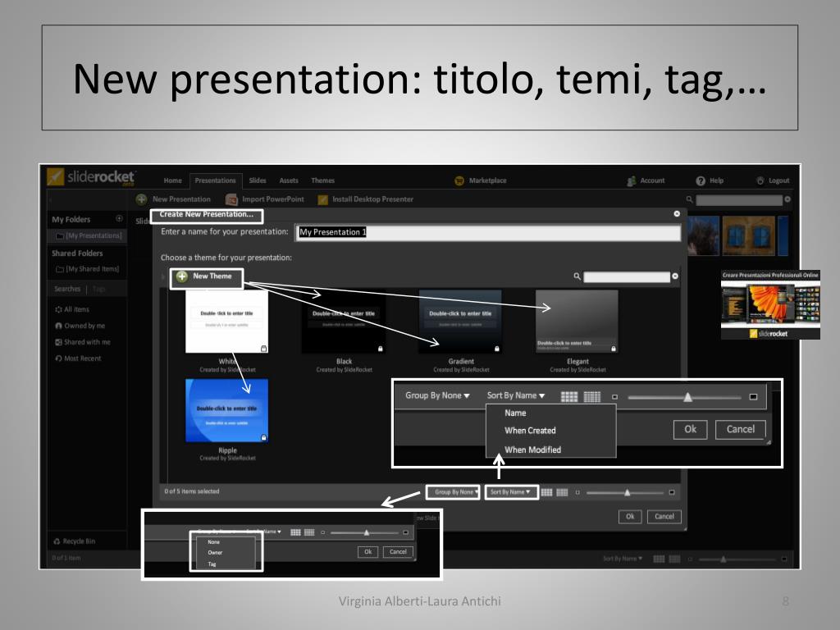Open the Account icon
Image resolution: width=840 pixels, height=630 pixels.
click(x=632, y=181)
